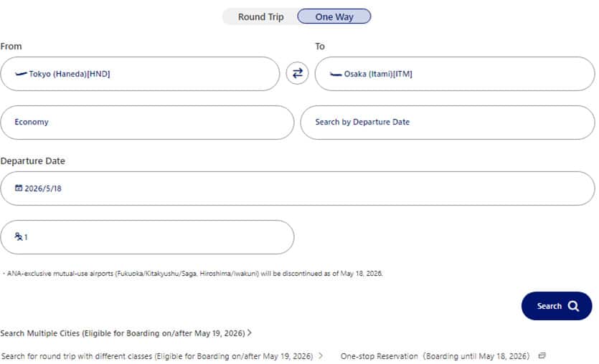The width and height of the screenshot is (599, 364).
Task: Click the magnifier icon on Search button
Action: [x=573, y=306]
